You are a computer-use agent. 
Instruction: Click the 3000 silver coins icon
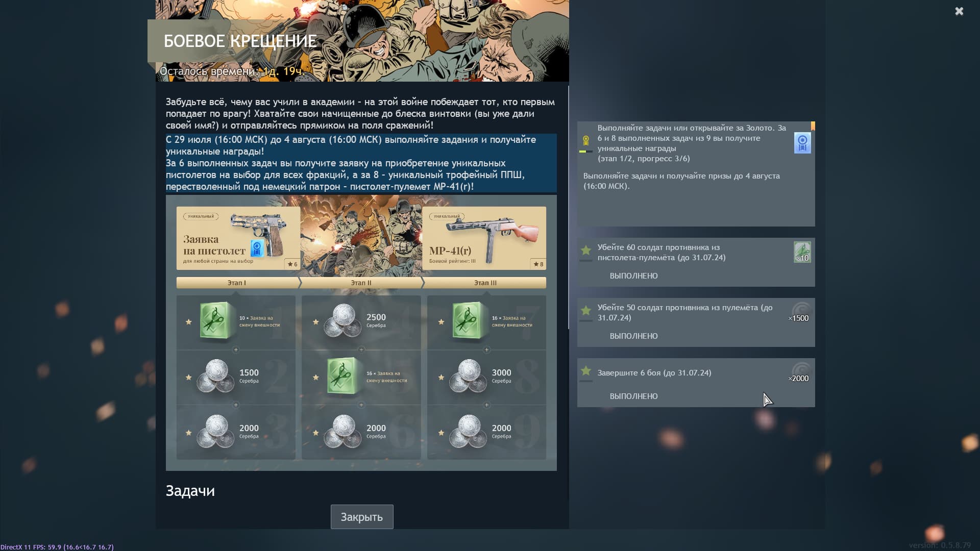tap(468, 377)
